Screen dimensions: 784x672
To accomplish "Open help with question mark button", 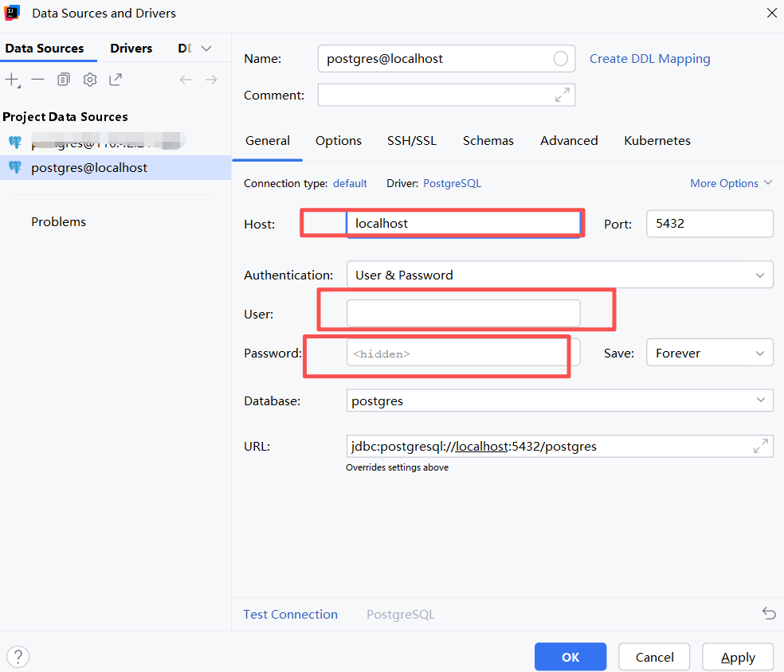I will tap(18, 657).
